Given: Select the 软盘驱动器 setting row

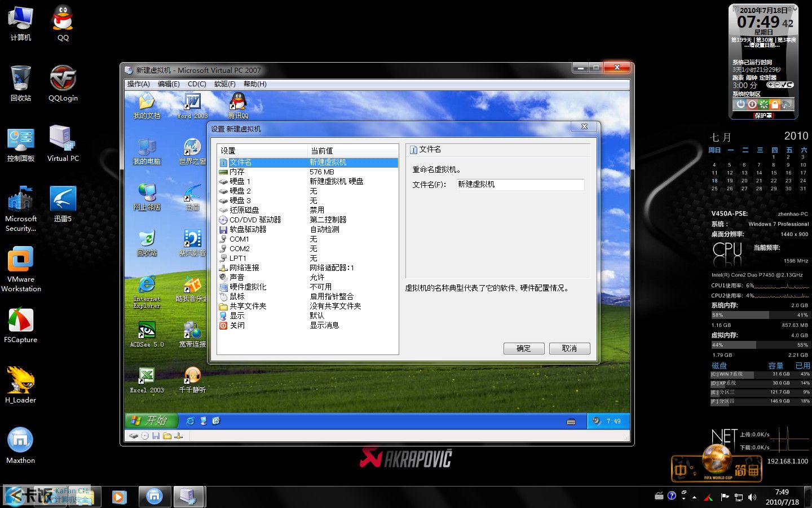Looking at the screenshot, I should [308, 229].
